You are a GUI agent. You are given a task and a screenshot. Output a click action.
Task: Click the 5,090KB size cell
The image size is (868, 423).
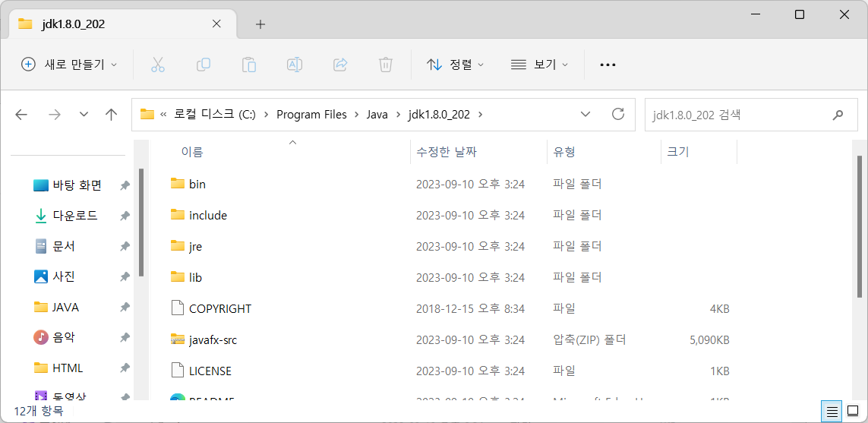[710, 340]
